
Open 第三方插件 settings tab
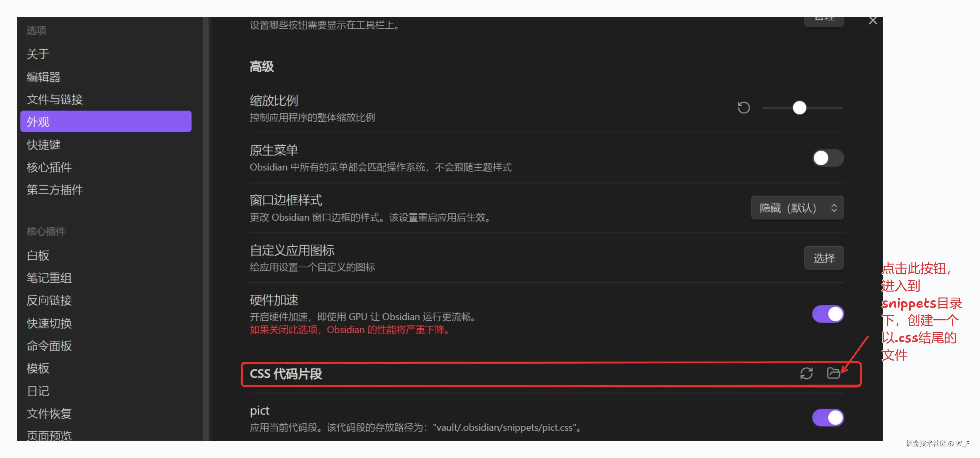[x=55, y=190]
